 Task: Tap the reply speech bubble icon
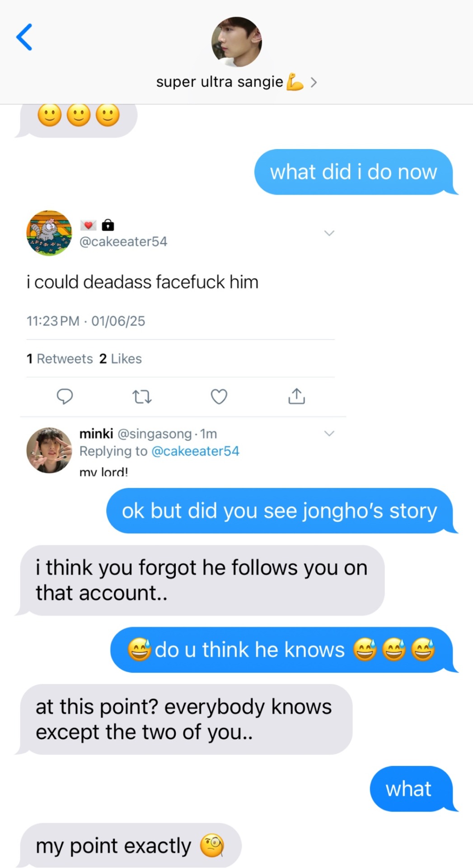coord(65,396)
